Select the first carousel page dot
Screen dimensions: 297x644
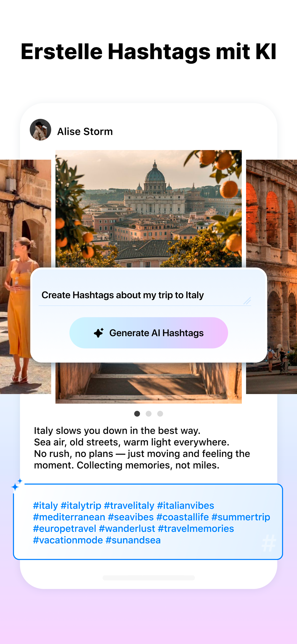137,414
